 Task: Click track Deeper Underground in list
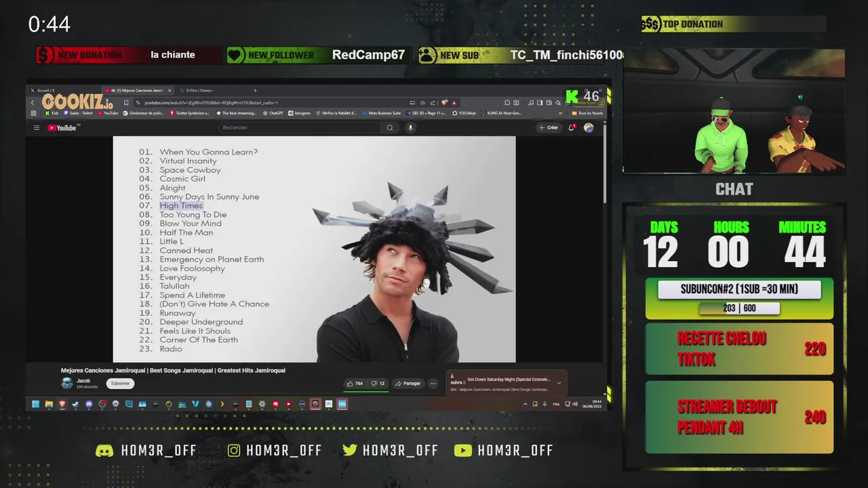click(x=201, y=322)
